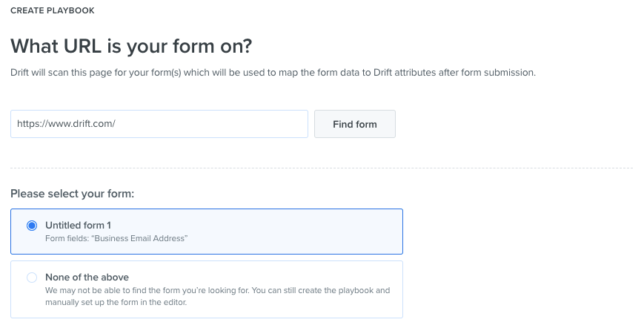Click the CREATE PLAYBOOK header text
Screen dimensions: 644x328
[x=53, y=10]
